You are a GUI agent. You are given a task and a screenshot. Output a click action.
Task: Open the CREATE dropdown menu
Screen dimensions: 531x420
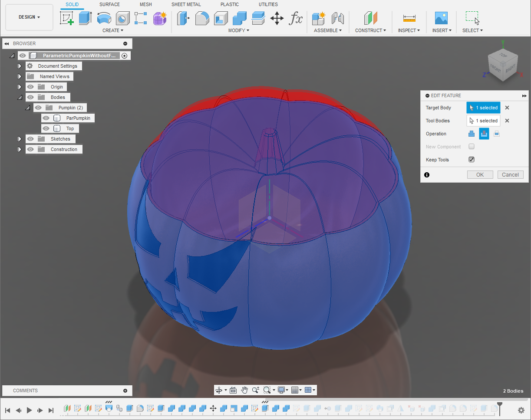(113, 30)
